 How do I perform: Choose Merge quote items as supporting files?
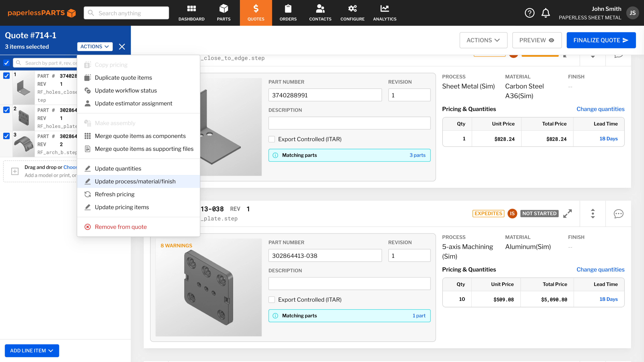click(x=138, y=149)
